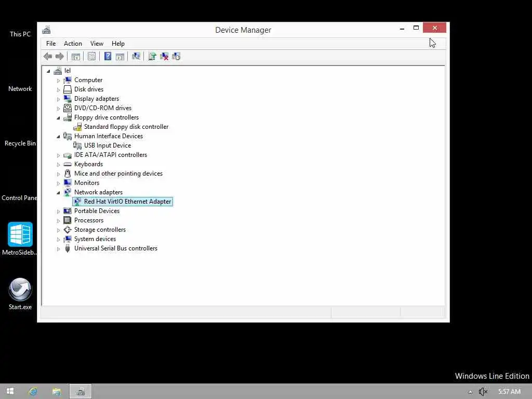532x399 pixels.
Task: Update driver software toolbar icon
Action: [x=152, y=56]
